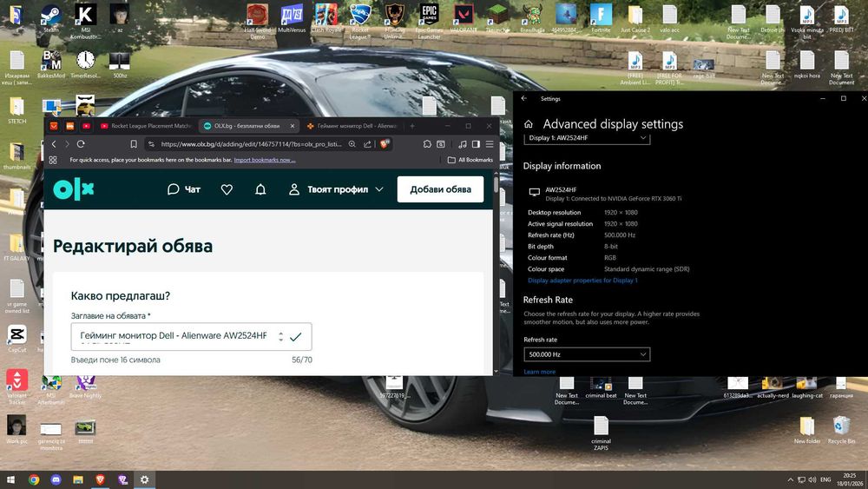Select the Epic Games Launcher icon
The image size is (868, 489).
click(x=429, y=21)
